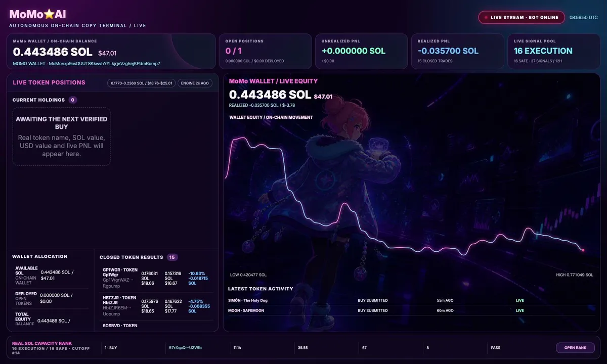Select the Unrealized PNL +0.000000 SOL value
Screen dimensions: 607x364
pos(354,51)
